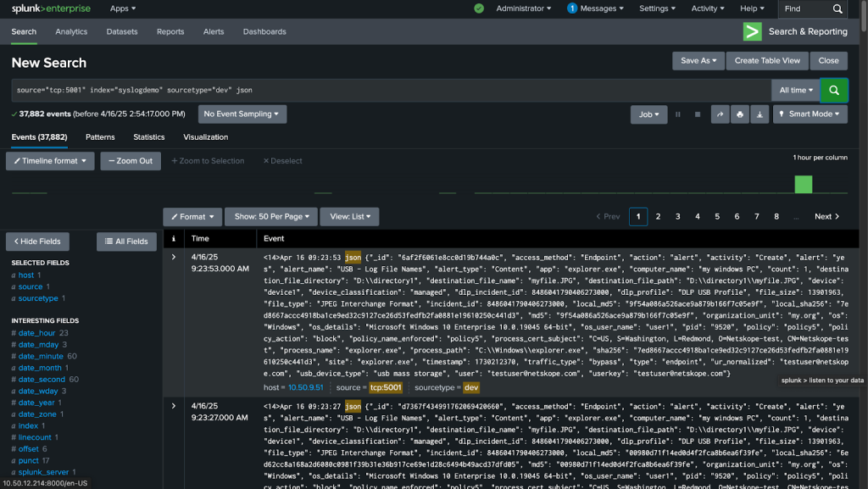Image resolution: width=868 pixels, height=489 pixels.
Task: Open the Help menu
Action: (x=752, y=8)
